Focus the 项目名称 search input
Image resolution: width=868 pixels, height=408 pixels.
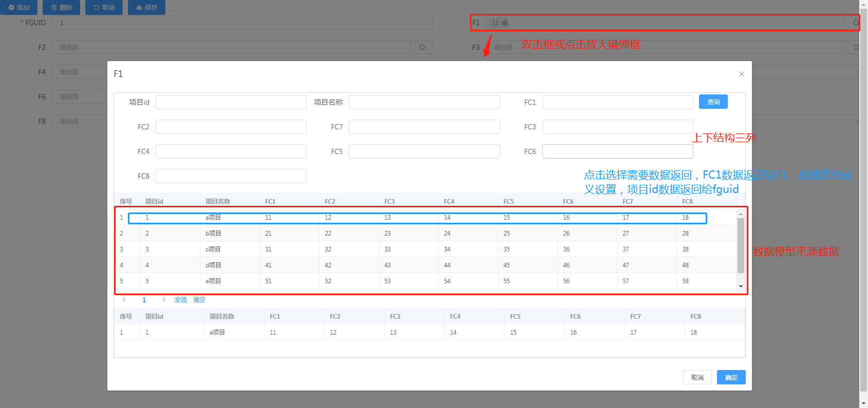point(424,102)
